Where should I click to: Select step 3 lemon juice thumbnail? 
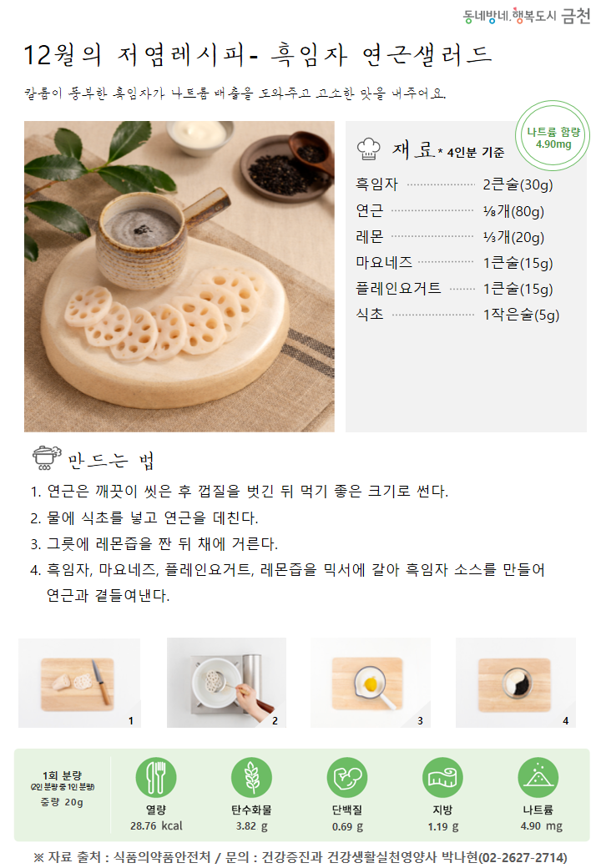371,683
